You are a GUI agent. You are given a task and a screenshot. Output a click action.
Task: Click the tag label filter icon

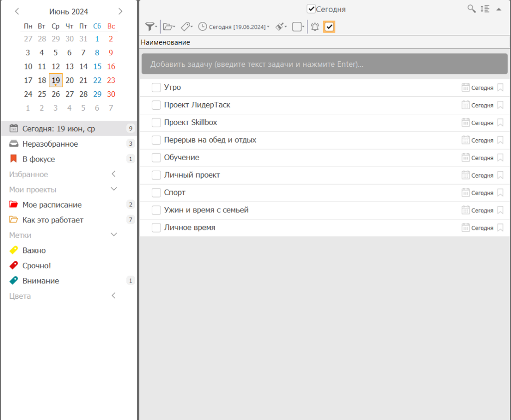pos(186,27)
